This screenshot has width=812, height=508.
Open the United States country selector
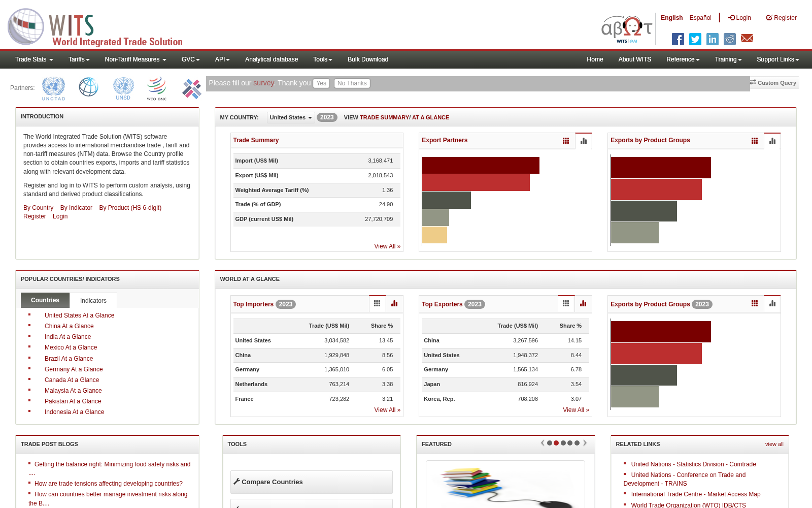(291, 117)
